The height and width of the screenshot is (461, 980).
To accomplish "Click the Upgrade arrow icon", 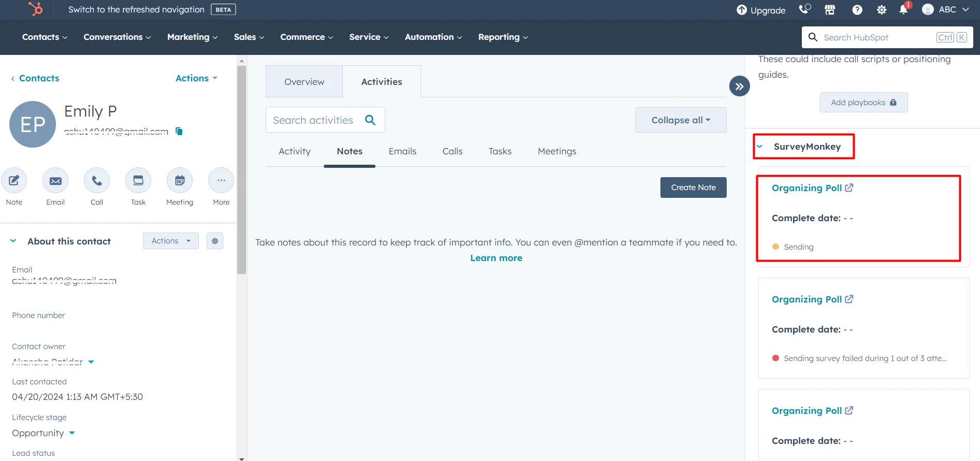I will point(742,10).
